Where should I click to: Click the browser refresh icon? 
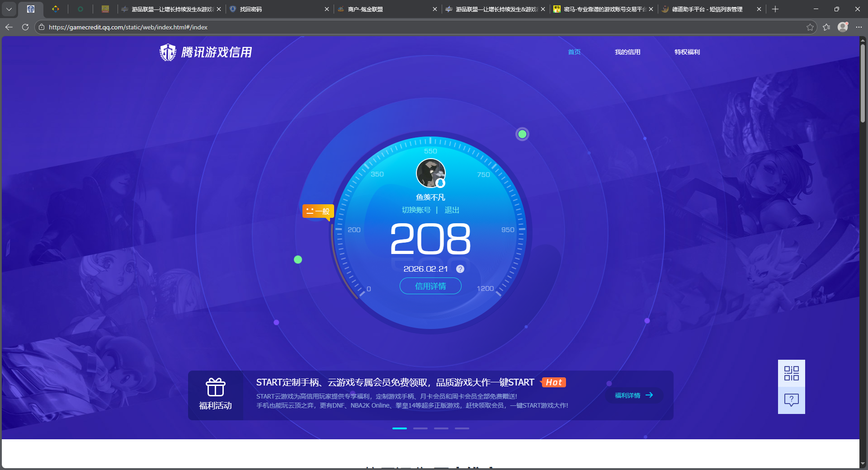(25, 27)
